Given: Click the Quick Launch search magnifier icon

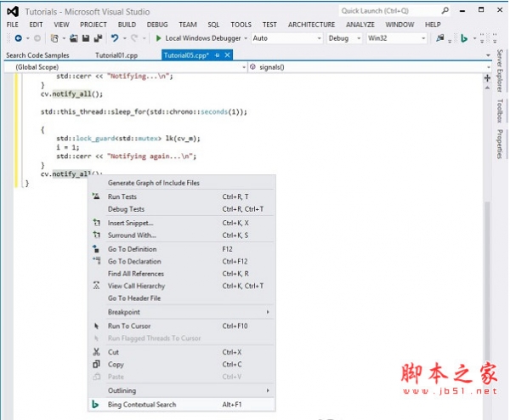Looking at the screenshot, I should pyautogui.click(x=445, y=11).
